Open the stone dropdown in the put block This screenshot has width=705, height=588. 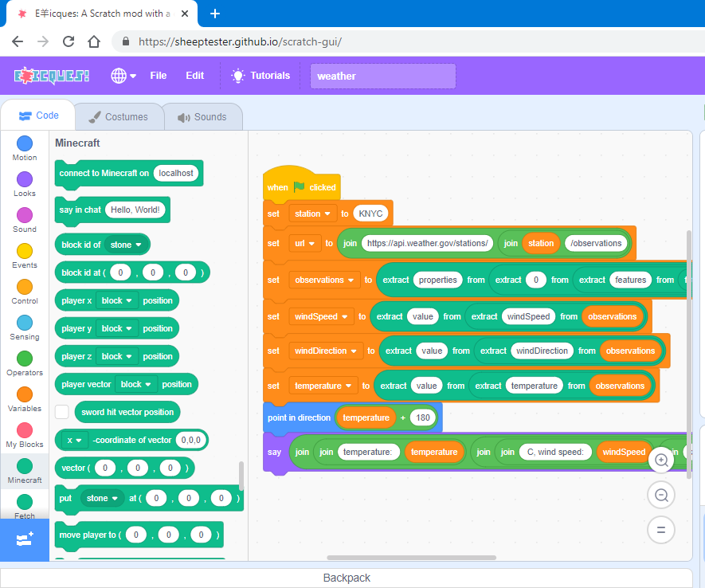[x=101, y=497]
